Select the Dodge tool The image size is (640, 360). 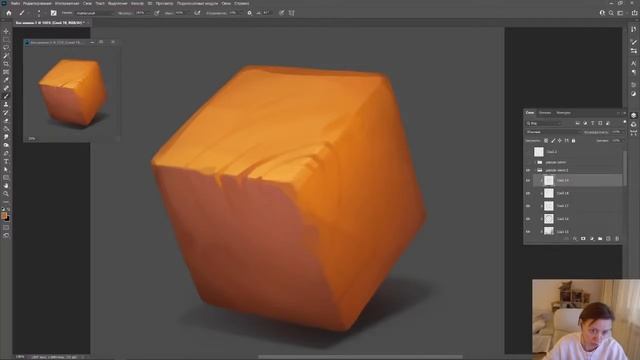click(x=6, y=145)
